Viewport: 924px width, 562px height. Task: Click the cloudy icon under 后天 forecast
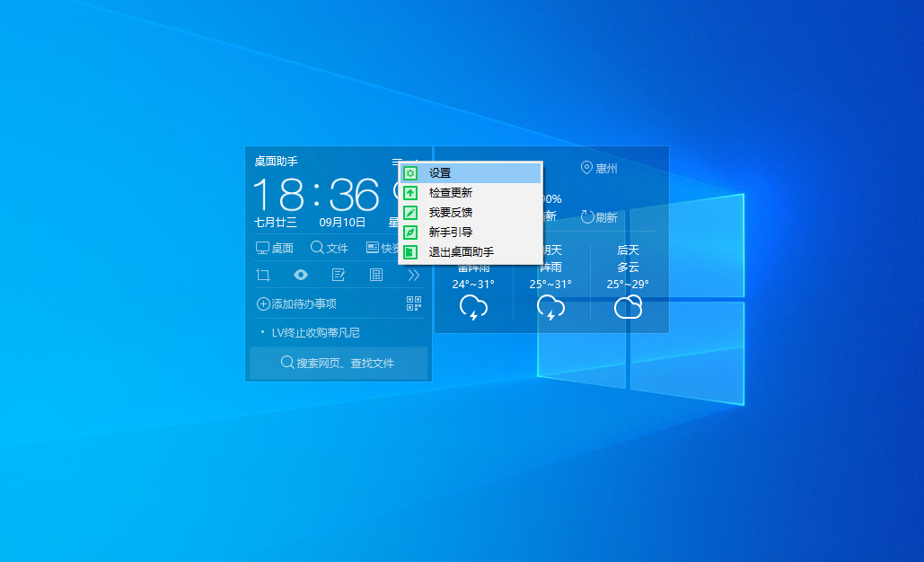pos(628,307)
